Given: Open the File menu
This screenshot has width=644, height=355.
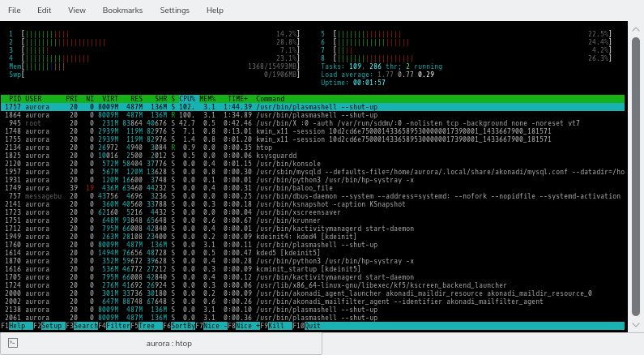Looking at the screenshot, I should (x=15, y=11).
